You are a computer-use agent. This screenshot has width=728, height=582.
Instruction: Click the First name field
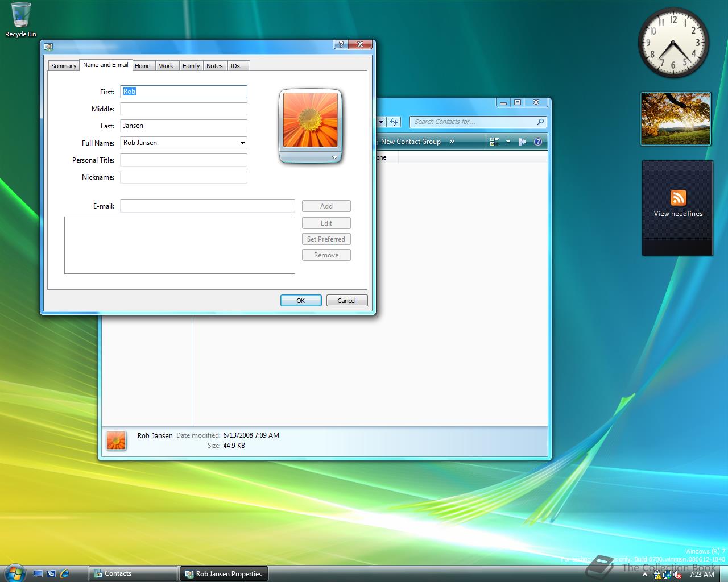184,92
